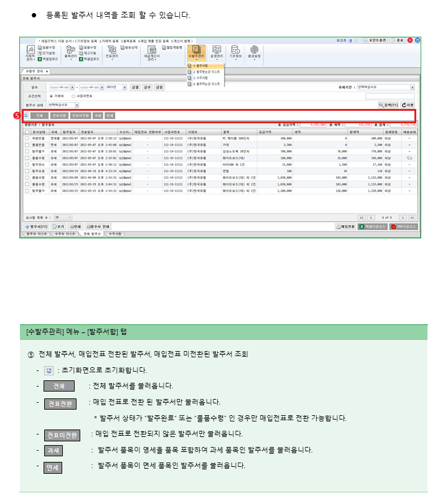Click 면세 button in the app filter bar

pos(110,116)
